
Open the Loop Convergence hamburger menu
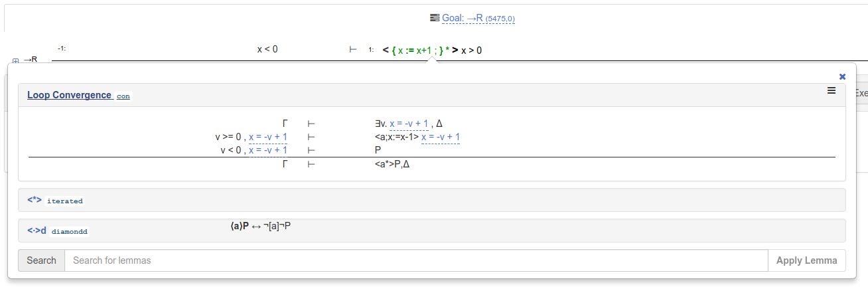click(831, 91)
